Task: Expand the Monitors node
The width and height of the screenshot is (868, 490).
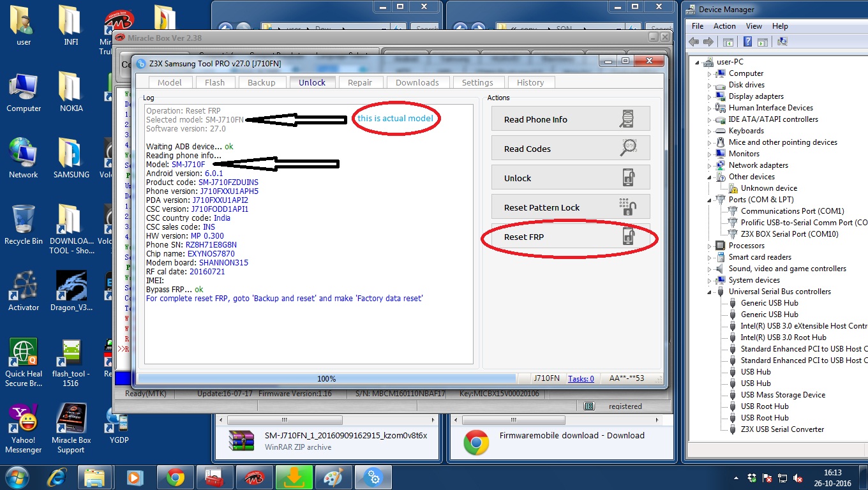Action: point(709,154)
